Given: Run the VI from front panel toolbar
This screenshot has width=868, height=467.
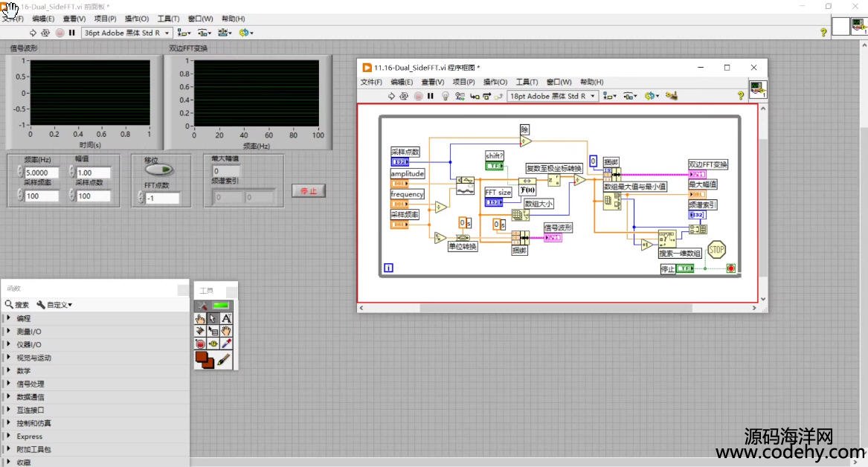Looking at the screenshot, I should pyautogui.click(x=33, y=33).
